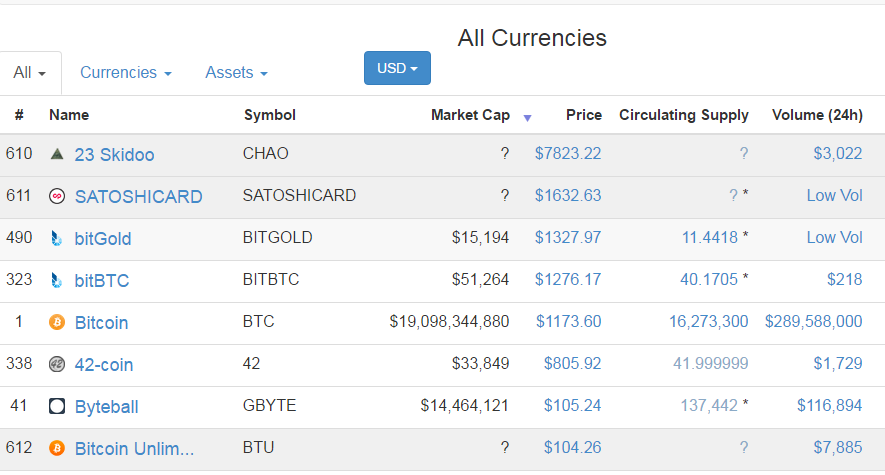The image size is (885, 475).
Task: Click the CHAO symbol cell
Action: point(265,153)
